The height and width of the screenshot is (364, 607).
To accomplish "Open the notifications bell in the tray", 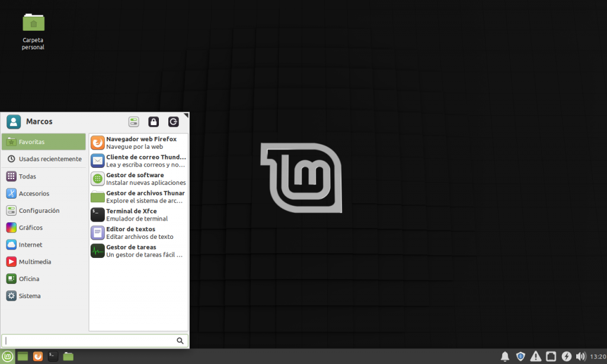I will [x=504, y=356].
